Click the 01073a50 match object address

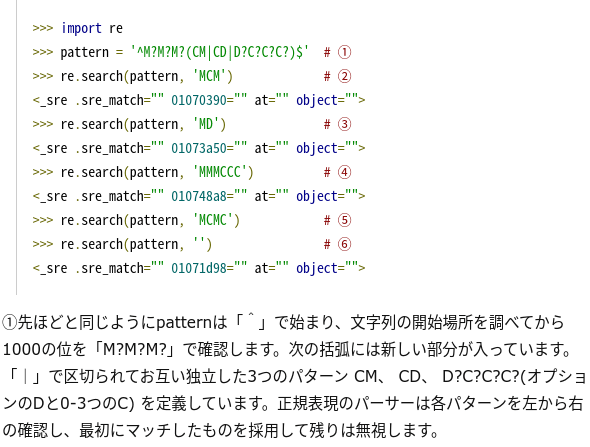point(199,148)
